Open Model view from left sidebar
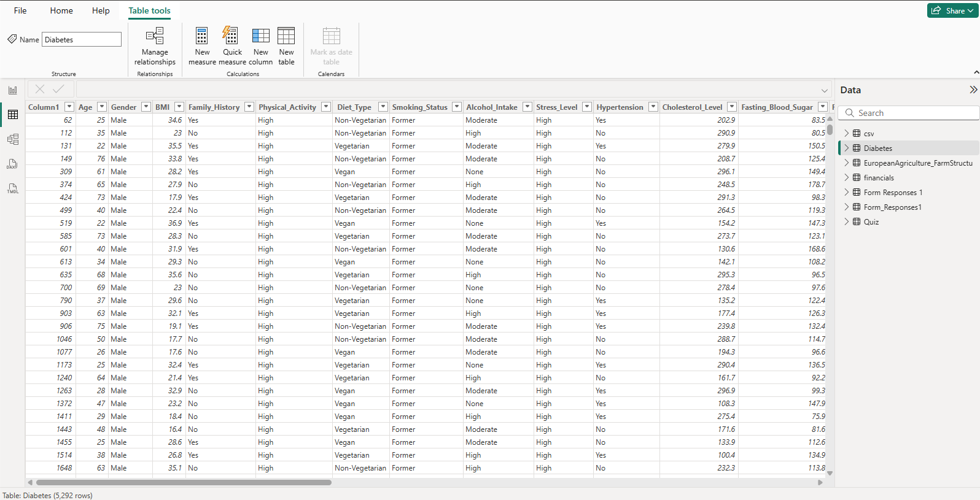 coord(13,139)
